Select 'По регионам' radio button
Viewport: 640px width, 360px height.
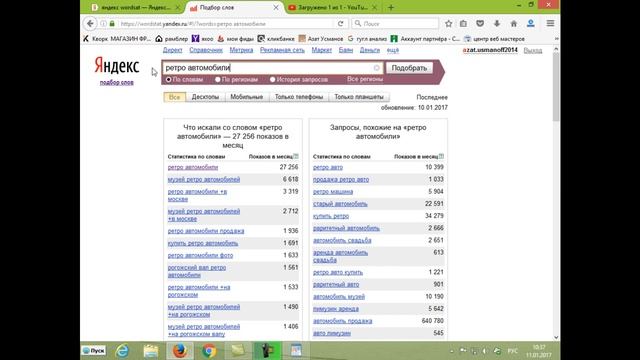point(218,80)
